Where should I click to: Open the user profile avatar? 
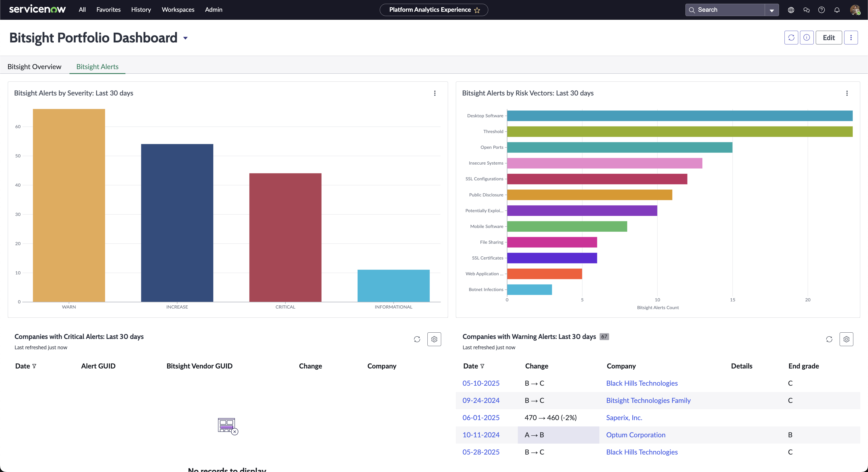855,10
